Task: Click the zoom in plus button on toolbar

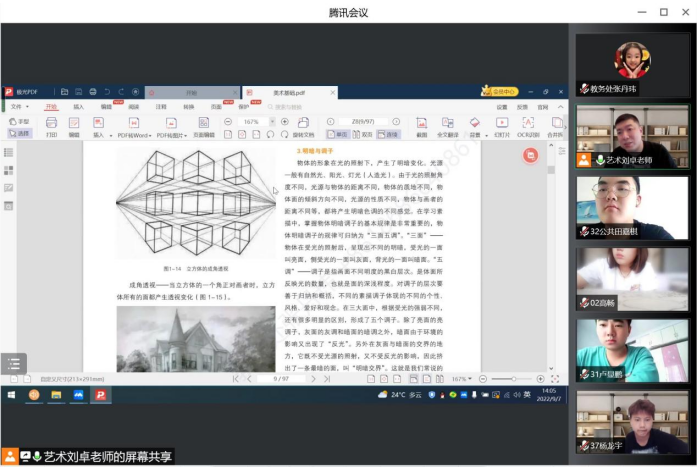Action: click(x=282, y=121)
